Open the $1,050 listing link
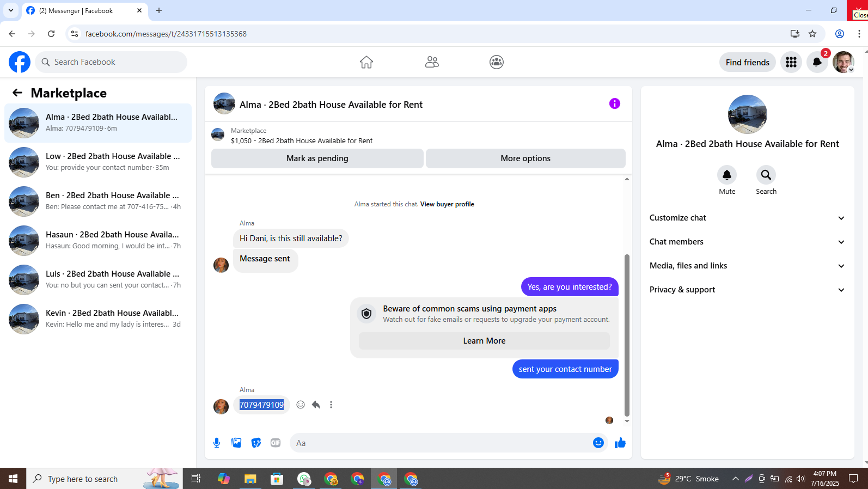The width and height of the screenshot is (868, 489). [x=302, y=140]
